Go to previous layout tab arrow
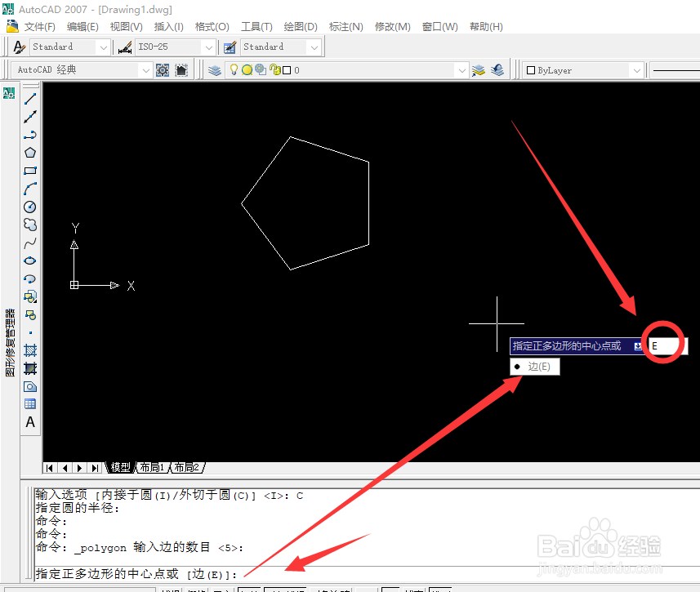Image resolution: width=700 pixels, height=592 pixels. tap(65, 468)
